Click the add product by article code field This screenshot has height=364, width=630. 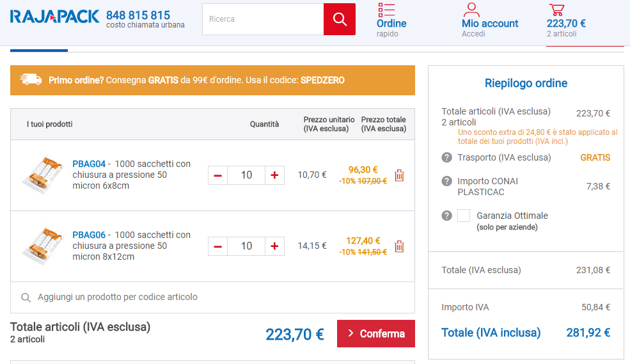(212, 297)
